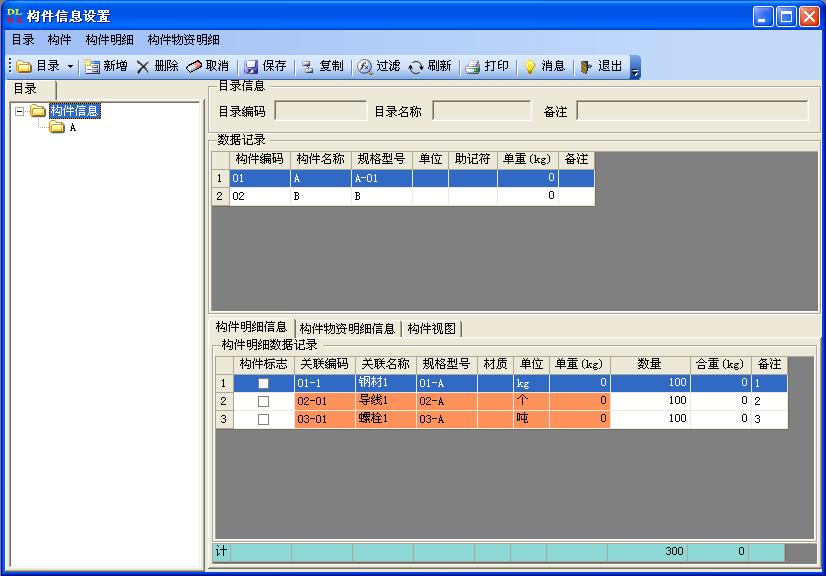Click the 刷新 (Refresh) toolbar icon
Viewport: 826px width, 576px height.
click(416, 67)
